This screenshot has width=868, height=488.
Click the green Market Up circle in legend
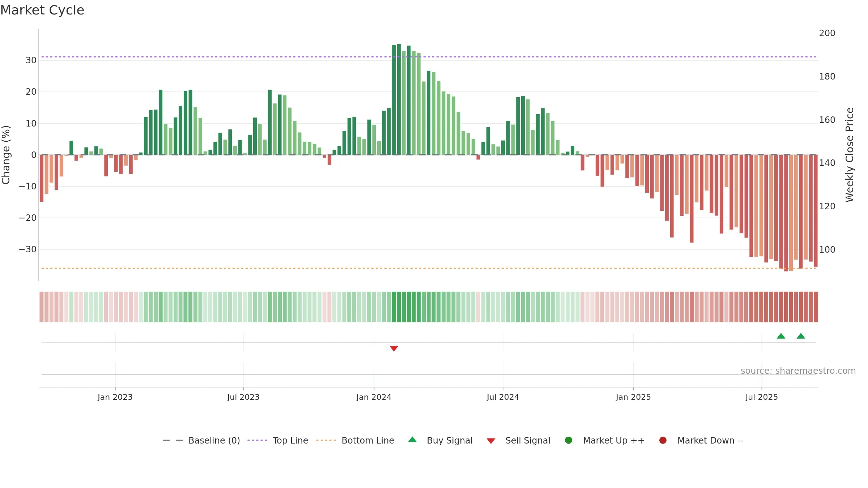(569, 440)
